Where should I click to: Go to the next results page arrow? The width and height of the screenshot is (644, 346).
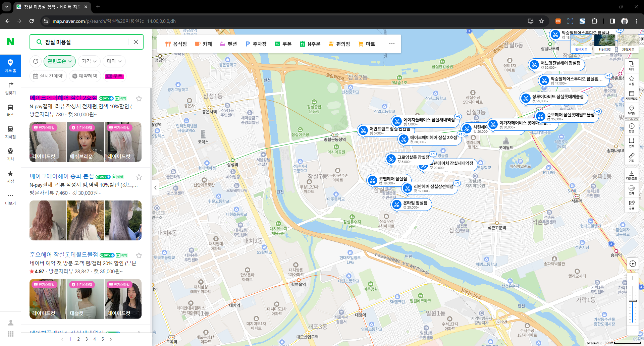click(111, 339)
